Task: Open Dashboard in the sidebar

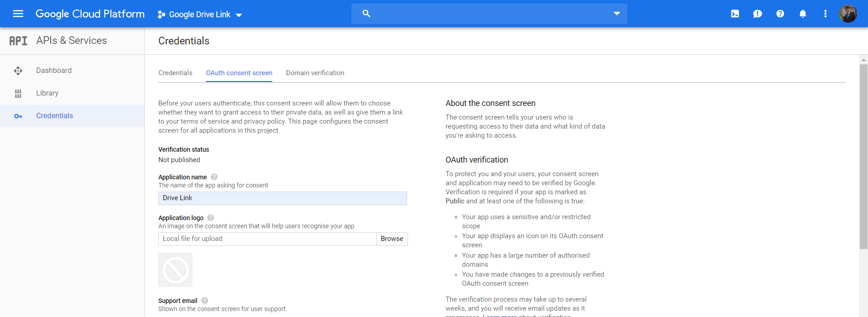Action: point(54,71)
